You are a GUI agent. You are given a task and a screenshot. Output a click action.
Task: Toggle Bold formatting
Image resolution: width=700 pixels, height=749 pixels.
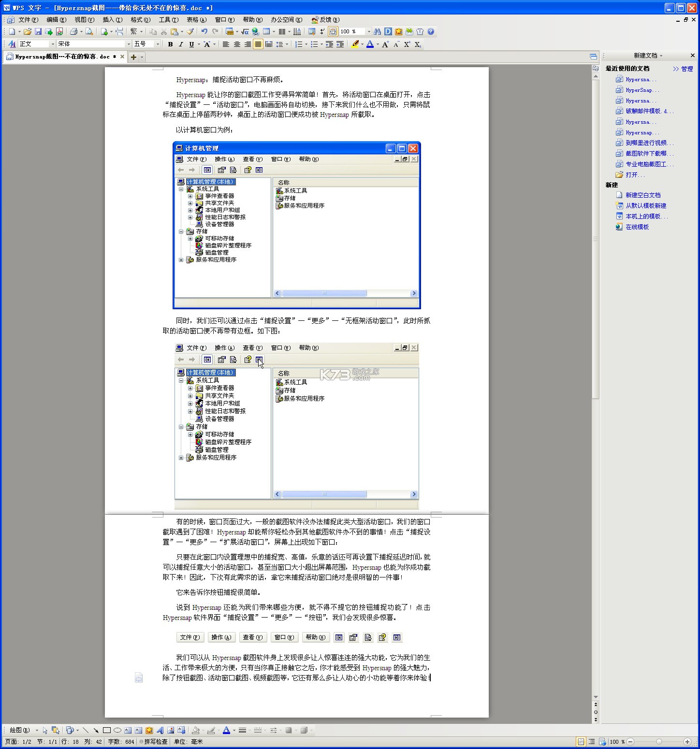click(170, 44)
